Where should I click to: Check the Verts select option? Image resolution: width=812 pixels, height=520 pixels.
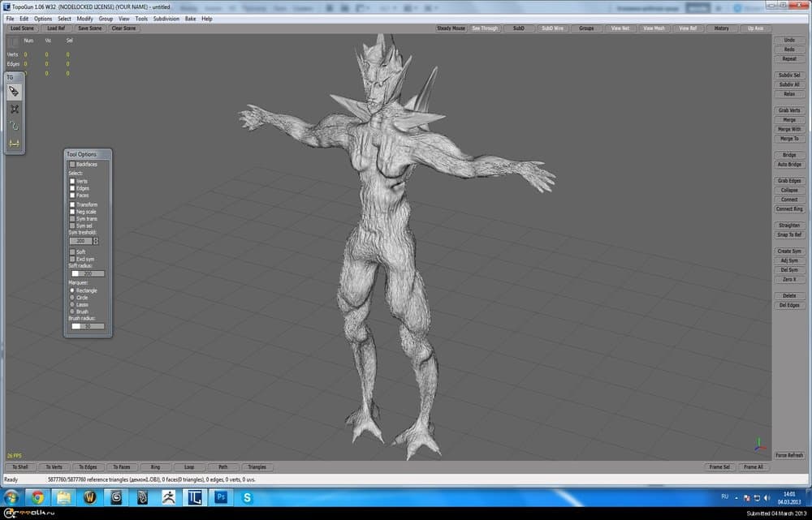[x=72, y=181]
